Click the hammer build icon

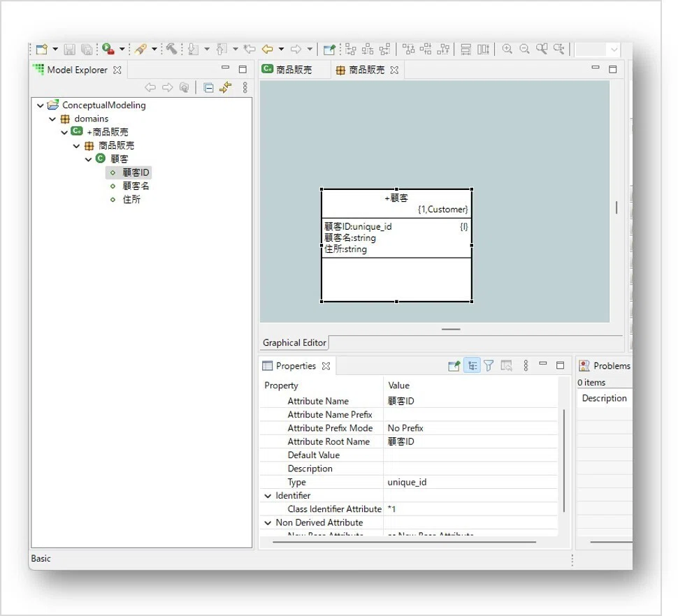[172, 50]
